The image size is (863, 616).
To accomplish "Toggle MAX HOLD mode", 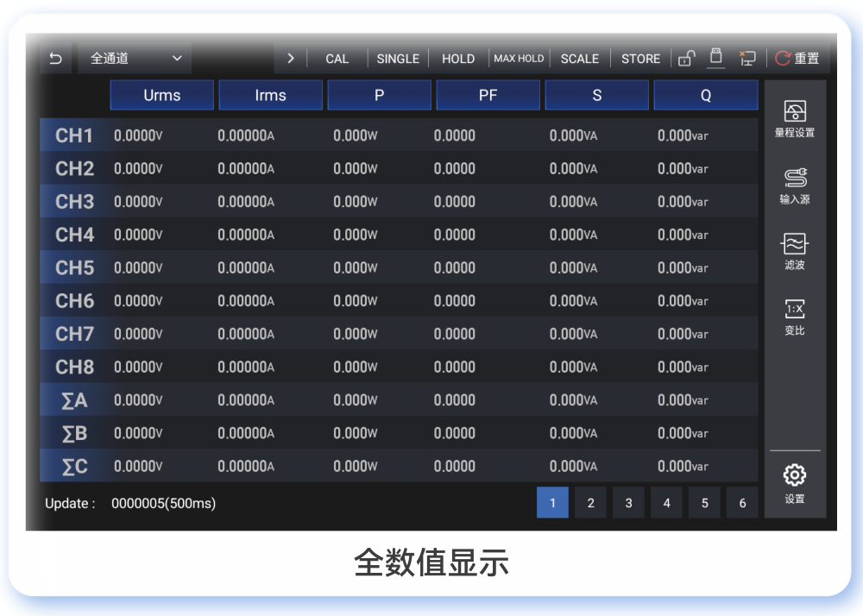I will [x=519, y=59].
